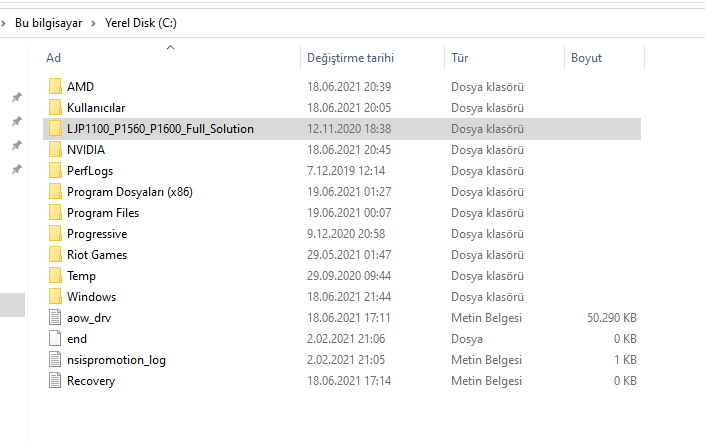Click the Tür column header
The width and height of the screenshot is (705, 444).
click(460, 58)
